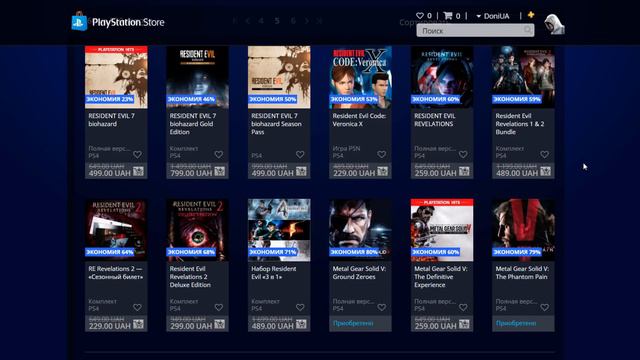
Task: Click Приобретено under The Phantom Pain
Action: click(516, 323)
